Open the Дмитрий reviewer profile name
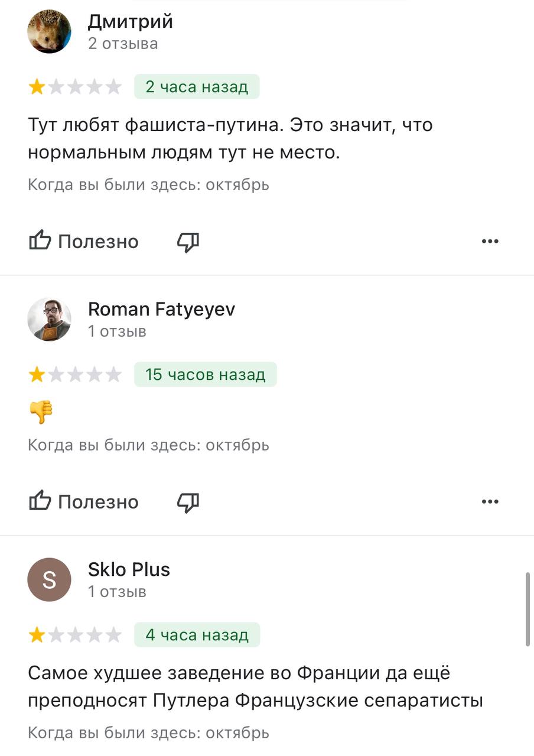This screenshot has height=756, width=534. (131, 22)
